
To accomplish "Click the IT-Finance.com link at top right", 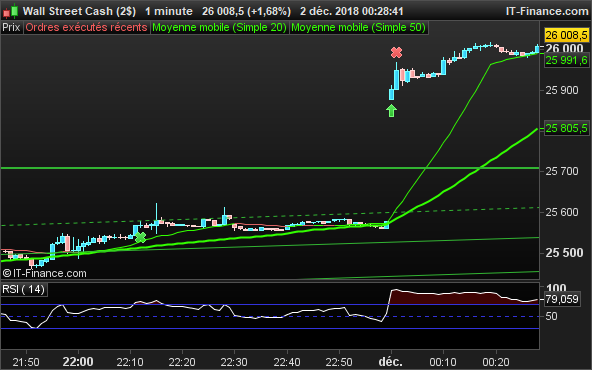I will click(x=547, y=11).
